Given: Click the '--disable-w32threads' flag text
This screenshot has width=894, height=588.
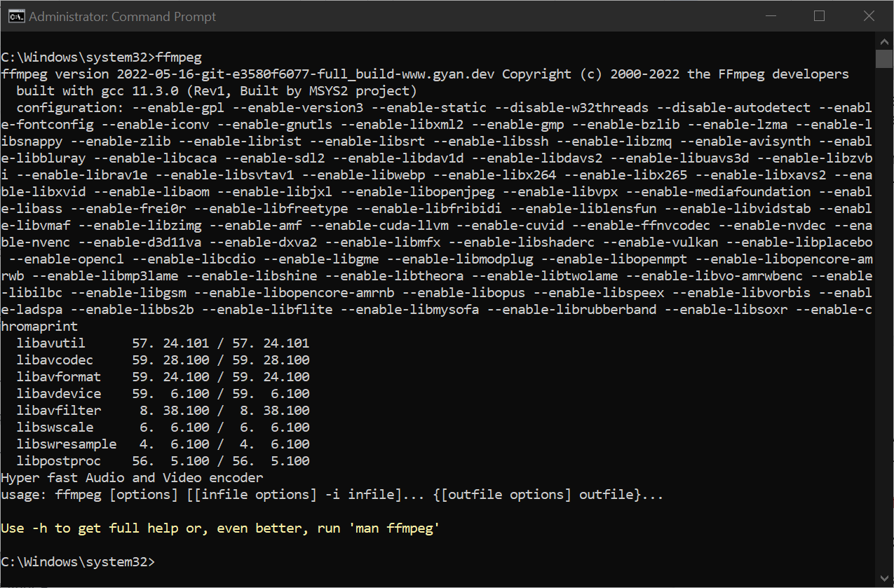Looking at the screenshot, I should (x=571, y=108).
